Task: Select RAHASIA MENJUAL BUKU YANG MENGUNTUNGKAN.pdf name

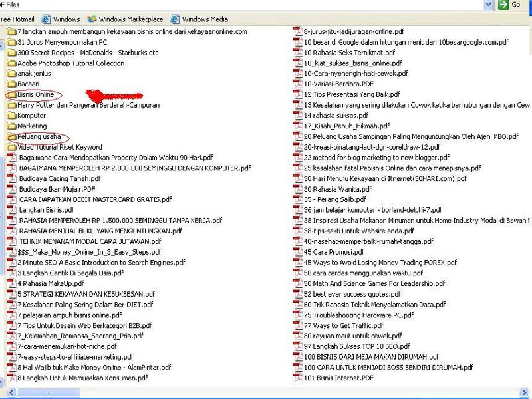Action: 101,231
